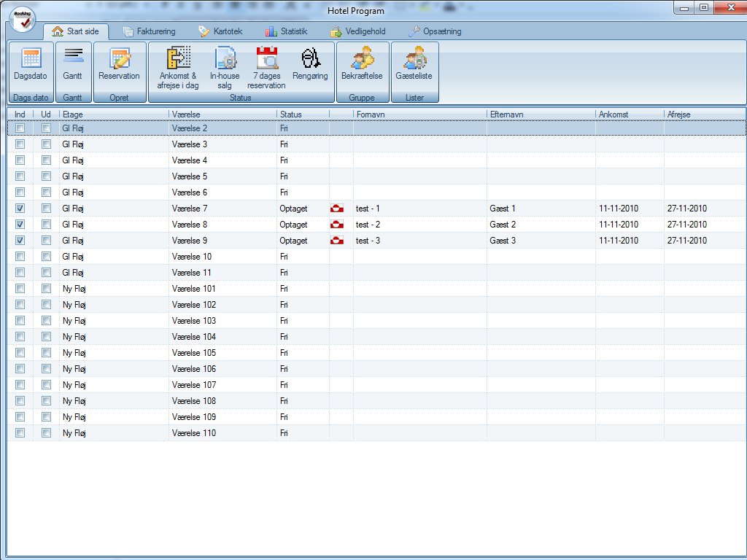This screenshot has width=747, height=560.
Task: Open the Dagsdato calendar icon
Action: pos(31,64)
